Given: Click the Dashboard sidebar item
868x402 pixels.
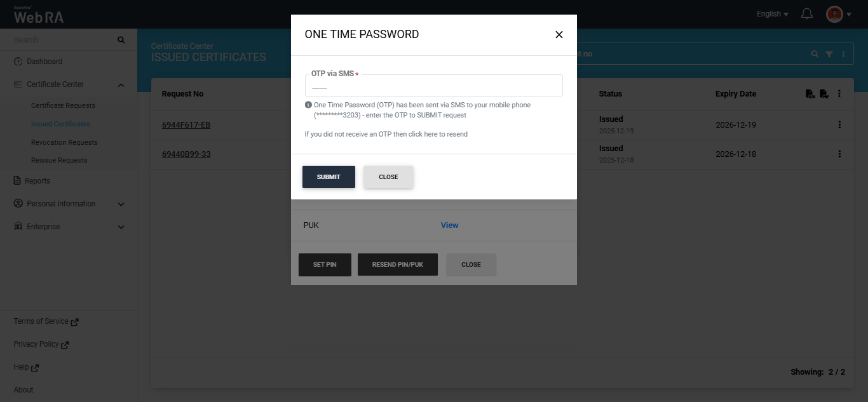Looking at the screenshot, I should [44, 62].
